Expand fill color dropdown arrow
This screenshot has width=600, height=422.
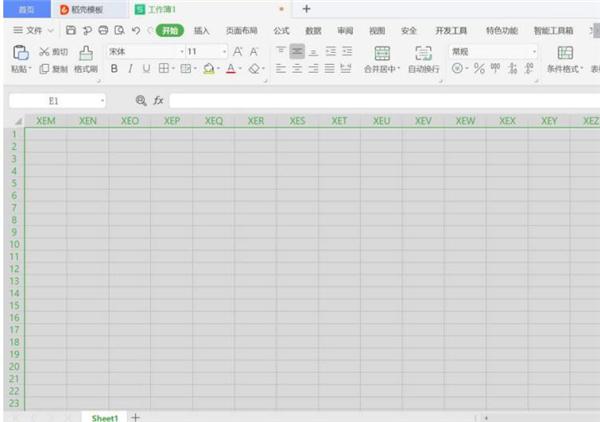(218, 68)
